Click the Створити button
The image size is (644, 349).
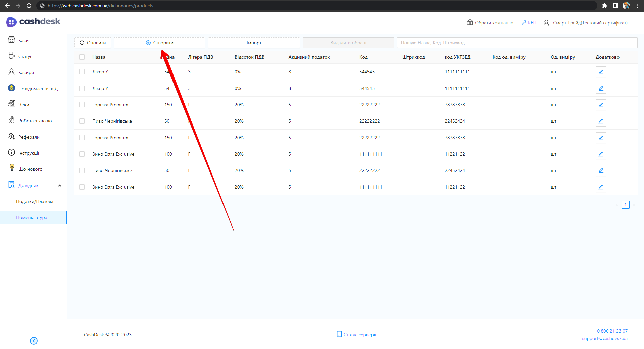[159, 43]
